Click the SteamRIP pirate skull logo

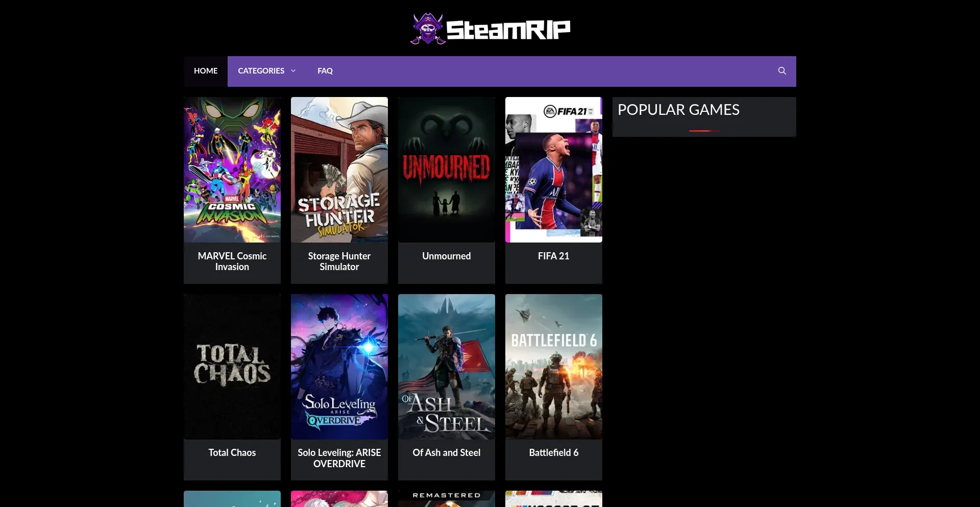428,28
